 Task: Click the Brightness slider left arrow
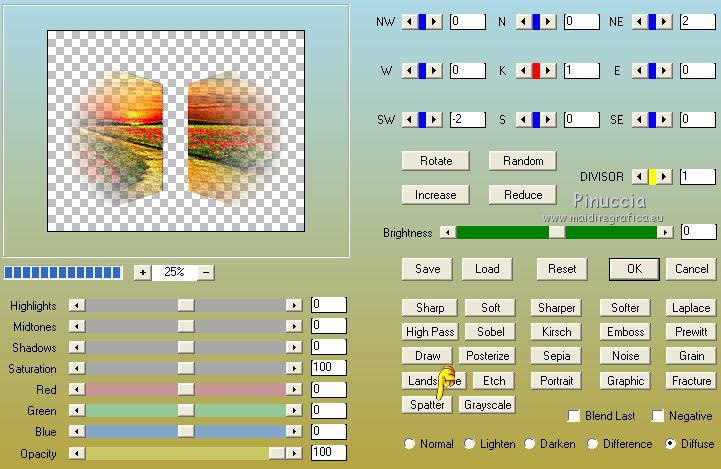[448, 232]
